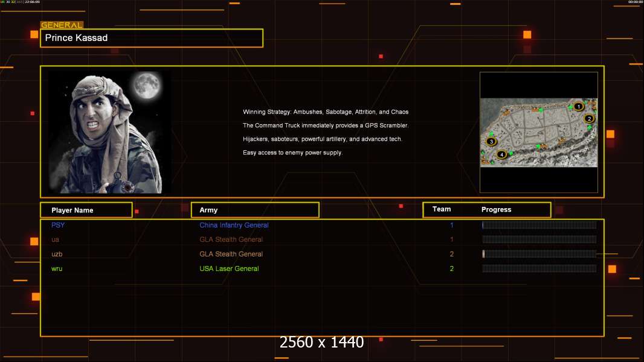644x362 pixels.
Task: Click the Team column header
Action: [442, 209]
